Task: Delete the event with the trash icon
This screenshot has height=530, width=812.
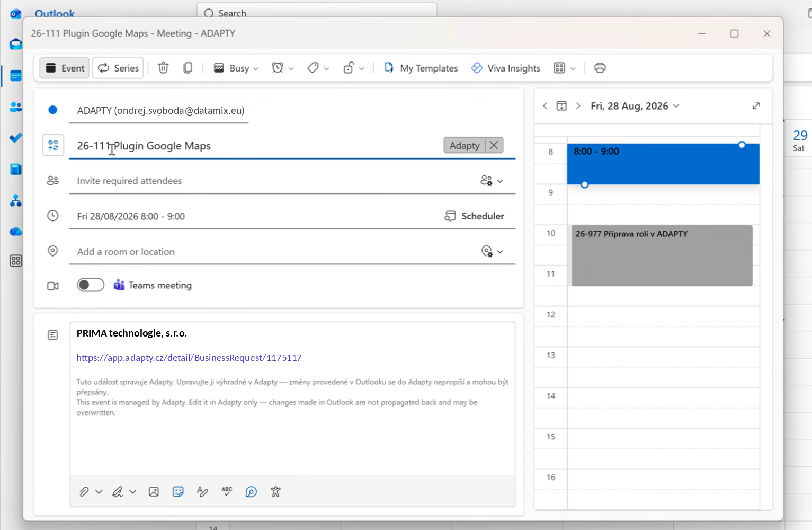Action: (163, 68)
